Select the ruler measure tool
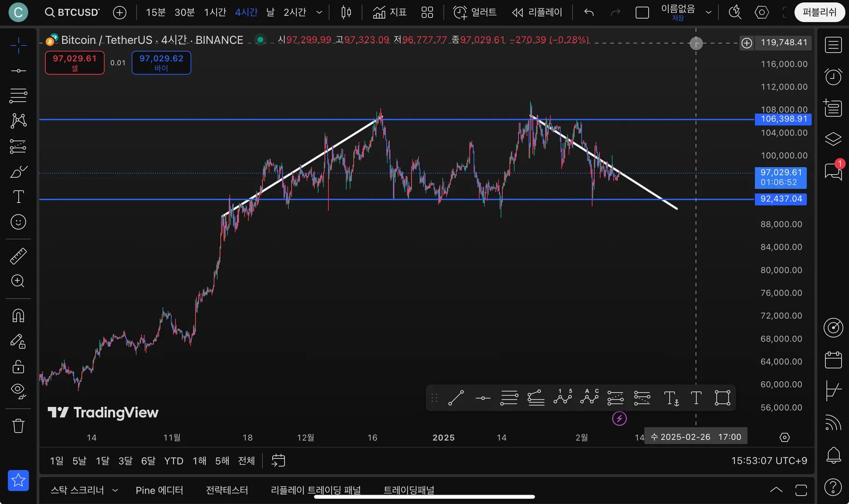The height and width of the screenshot is (504, 849). click(18, 256)
